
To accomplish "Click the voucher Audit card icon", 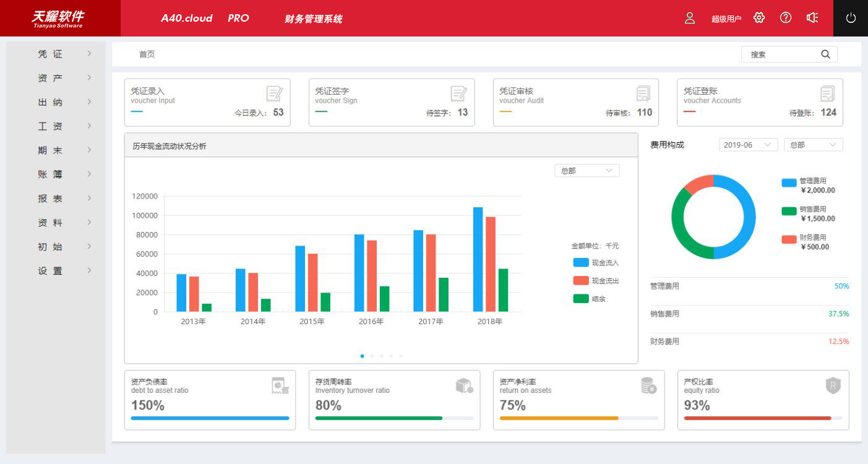I will 643,94.
